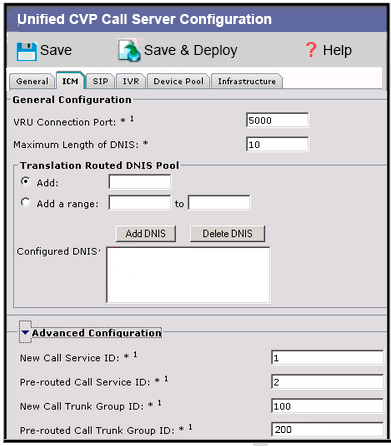This screenshot has height=446, width=391.
Task: Click the Save & Deploy icon
Action: tap(129, 51)
